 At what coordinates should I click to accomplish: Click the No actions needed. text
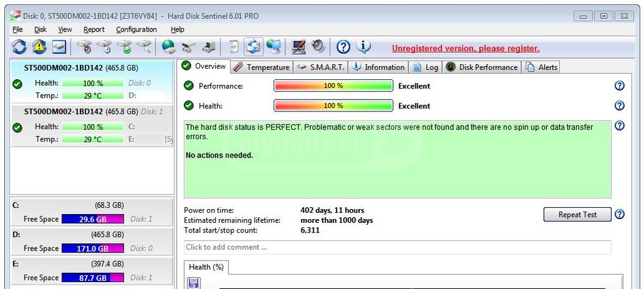coord(219,156)
